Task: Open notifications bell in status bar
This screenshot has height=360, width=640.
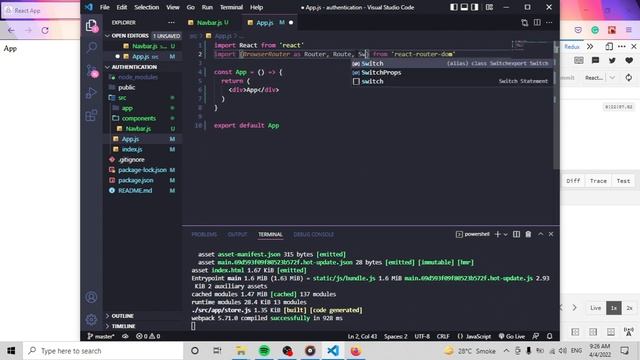Action: (550, 336)
